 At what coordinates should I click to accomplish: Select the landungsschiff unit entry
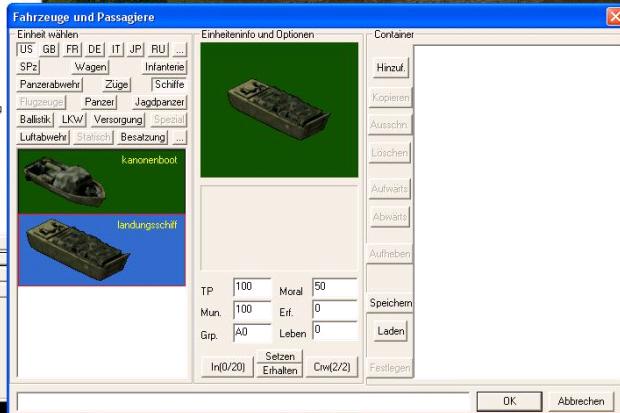coord(102,250)
